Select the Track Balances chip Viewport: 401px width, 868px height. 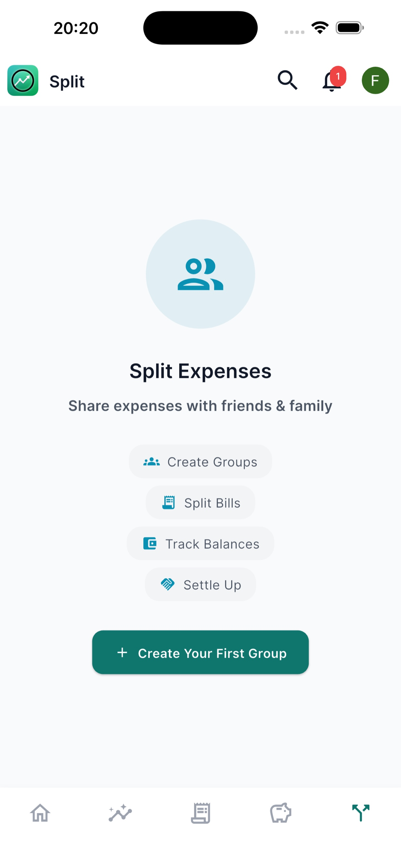pos(200,544)
